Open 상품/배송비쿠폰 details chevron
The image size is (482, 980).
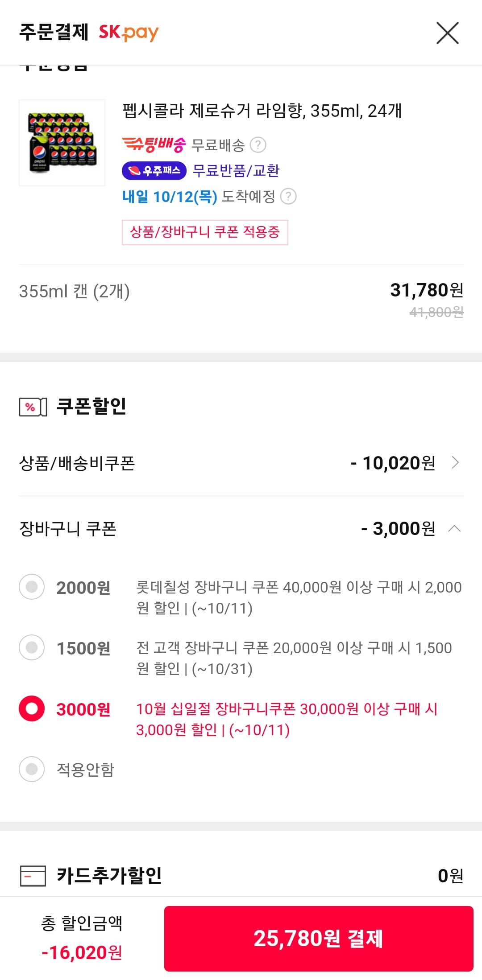click(x=455, y=463)
